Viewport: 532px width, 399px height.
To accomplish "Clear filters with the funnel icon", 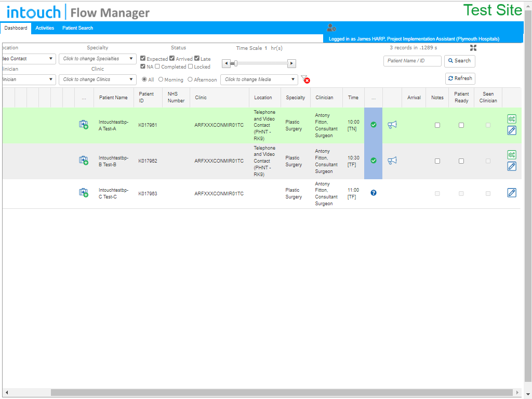I will [x=305, y=79].
